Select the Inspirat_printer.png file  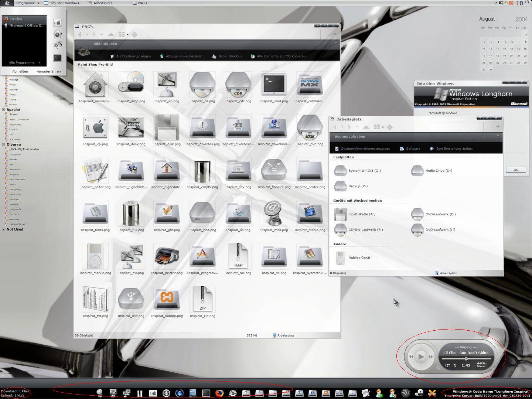167,260
